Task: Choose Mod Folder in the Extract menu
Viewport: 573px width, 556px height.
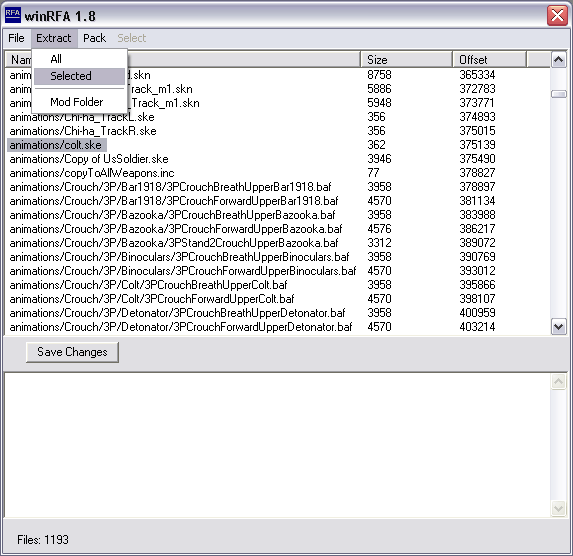Action: point(79,102)
